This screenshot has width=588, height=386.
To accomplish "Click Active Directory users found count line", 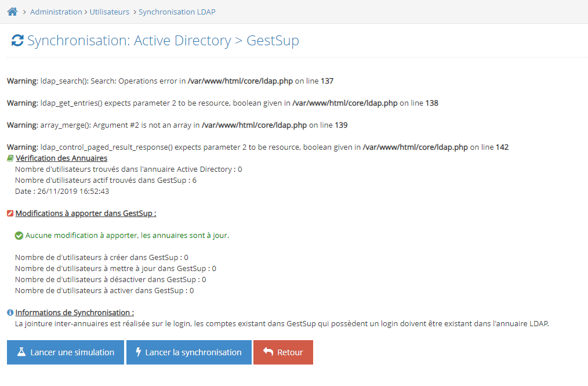I will coord(129,169).
